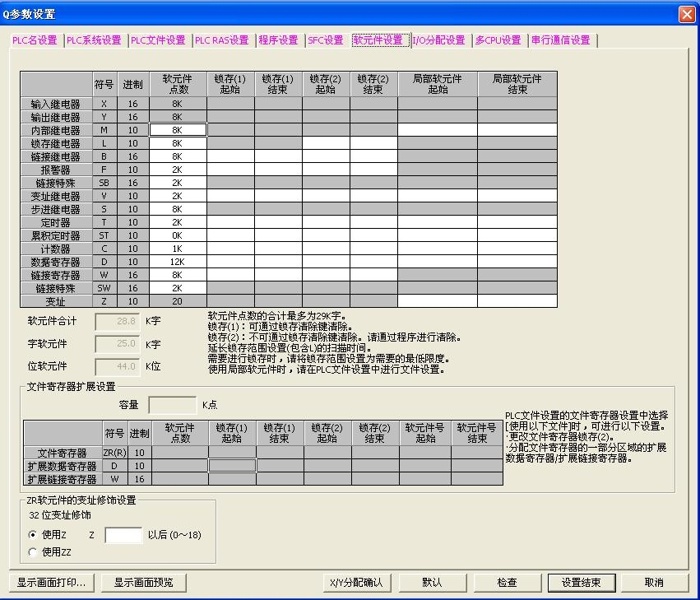Click the 显示画面打印 button
700x600 pixels.
click(51, 583)
